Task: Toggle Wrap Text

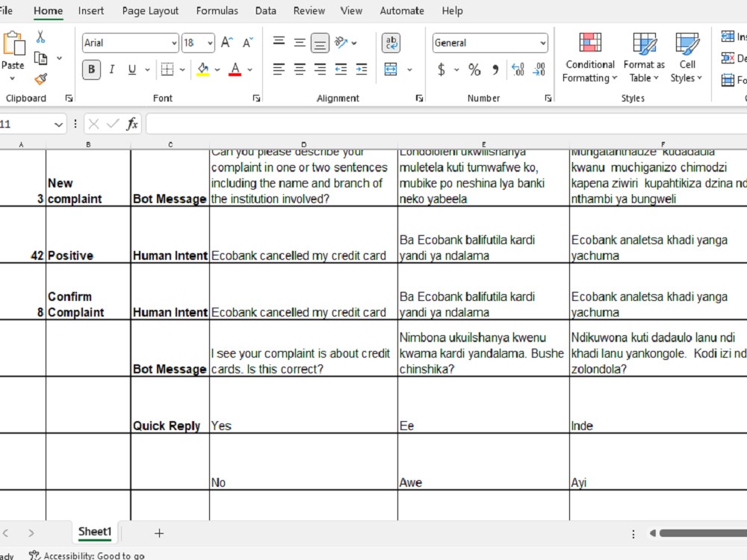Action: (x=391, y=43)
